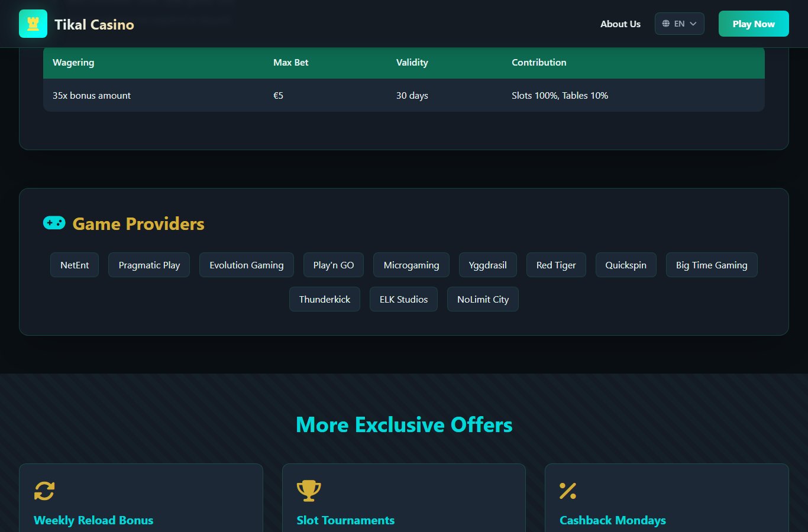The image size is (808, 532).
Task: Click the Slot Tournaments title
Action: [345, 520]
